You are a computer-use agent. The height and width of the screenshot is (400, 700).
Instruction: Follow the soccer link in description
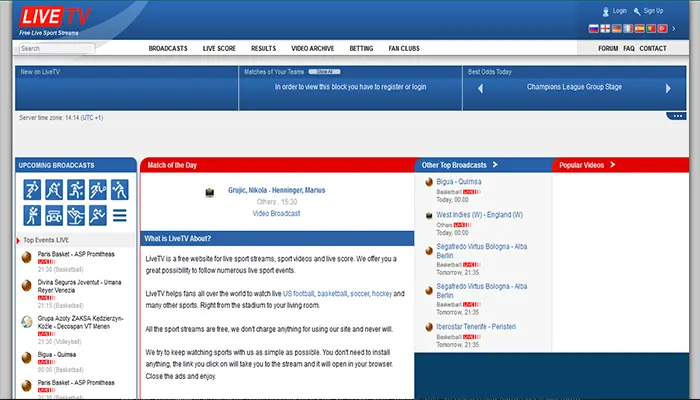[x=359, y=294]
